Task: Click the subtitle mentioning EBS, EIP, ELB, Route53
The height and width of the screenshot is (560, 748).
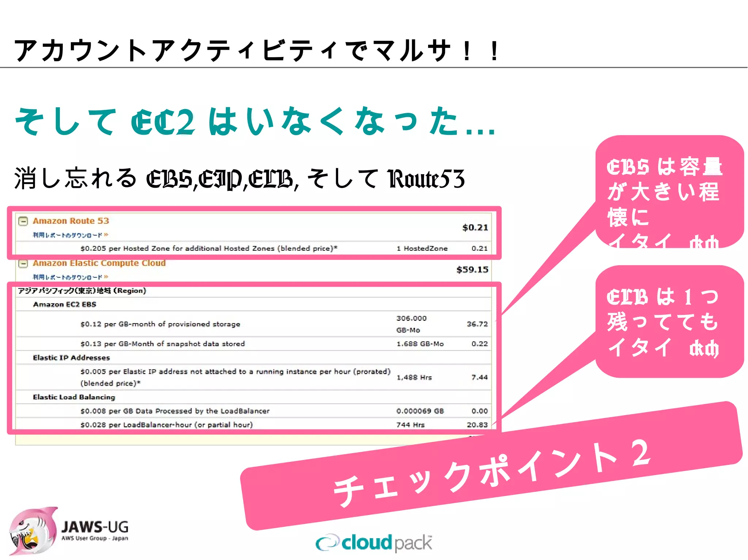Action: (x=239, y=179)
